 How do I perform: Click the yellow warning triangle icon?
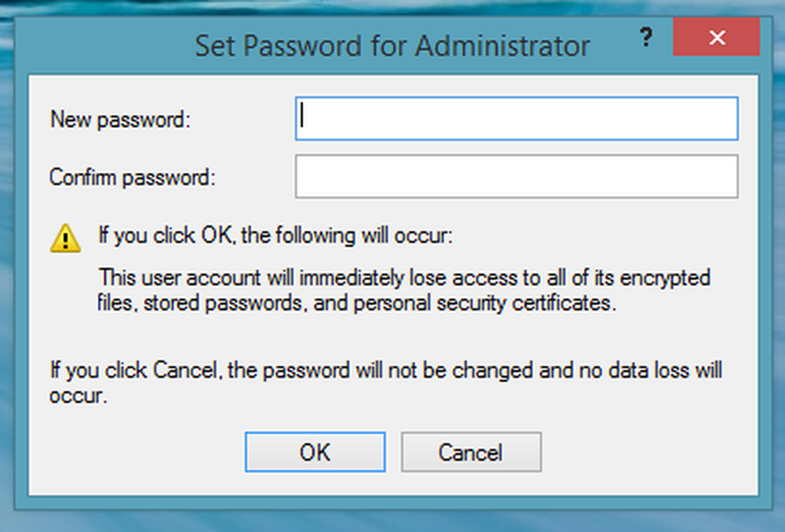(x=65, y=237)
